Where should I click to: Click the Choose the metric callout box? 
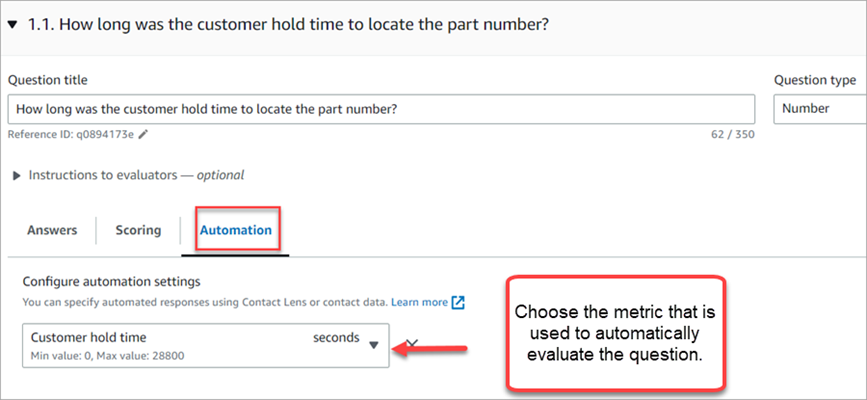point(613,334)
